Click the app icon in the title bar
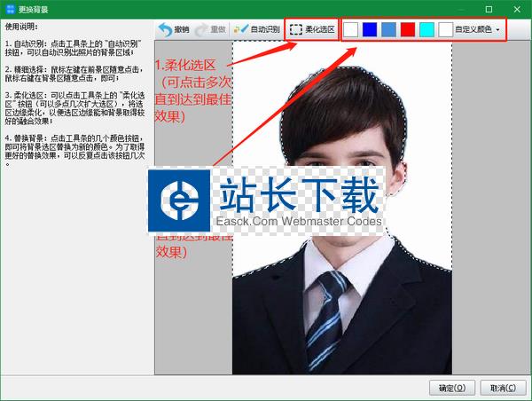This screenshot has height=401, width=532. click(9, 8)
